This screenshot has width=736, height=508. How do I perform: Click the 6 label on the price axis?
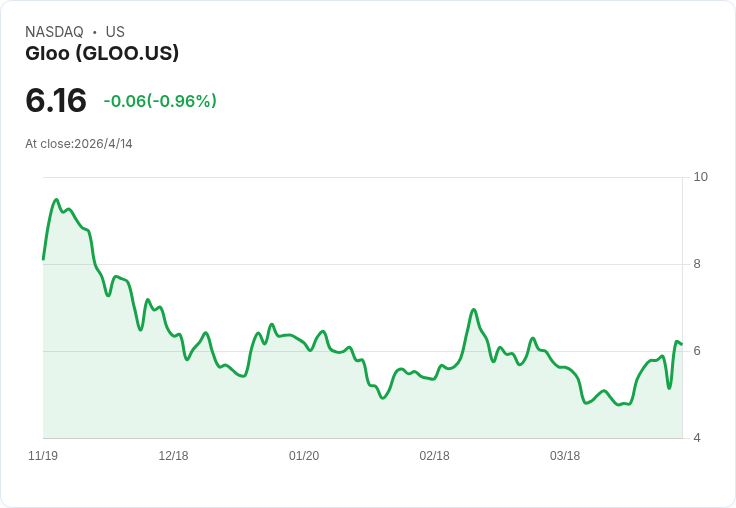click(x=697, y=351)
